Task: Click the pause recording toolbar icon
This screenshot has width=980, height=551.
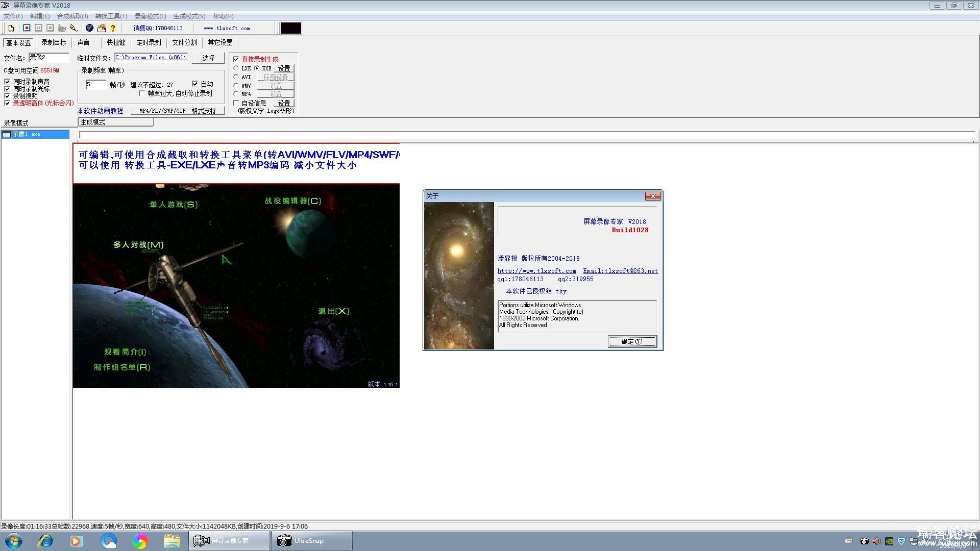Action: (x=38, y=28)
